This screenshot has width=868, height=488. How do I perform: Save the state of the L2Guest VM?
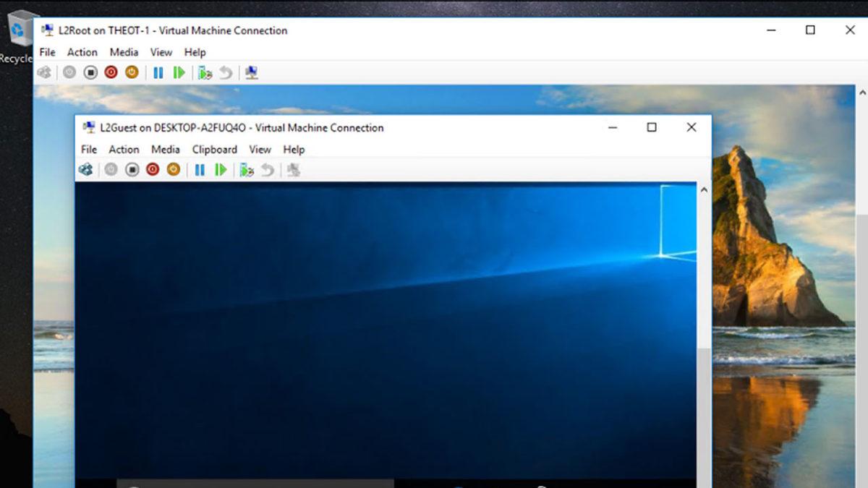point(173,170)
